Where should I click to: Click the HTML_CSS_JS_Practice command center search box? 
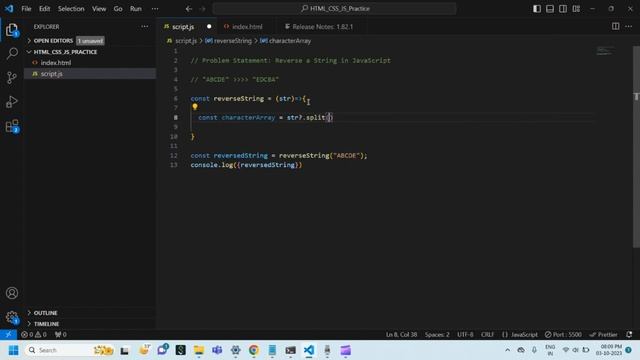point(334,9)
